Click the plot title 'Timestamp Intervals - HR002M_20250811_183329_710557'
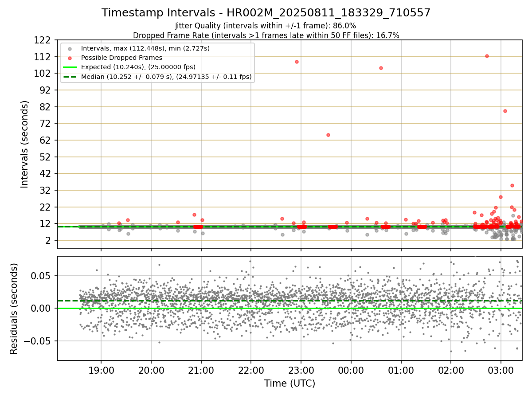This screenshot has height=399, width=532. tap(266, 13)
